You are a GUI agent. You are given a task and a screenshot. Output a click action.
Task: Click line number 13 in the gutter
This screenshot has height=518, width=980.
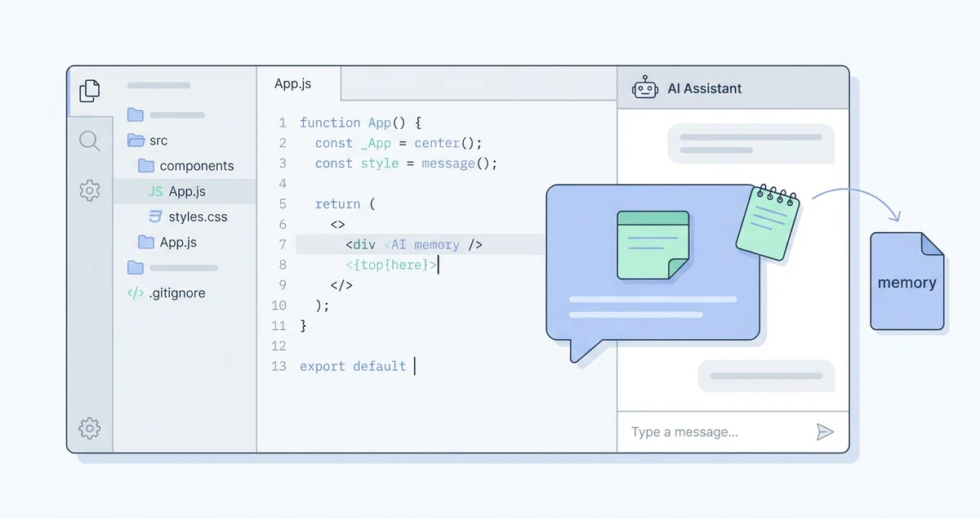pos(279,366)
